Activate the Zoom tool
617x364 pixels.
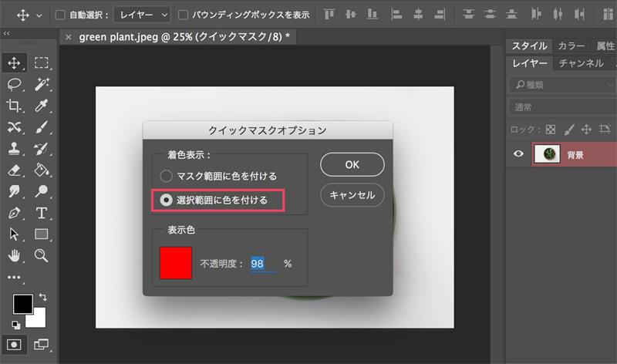tap(42, 255)
